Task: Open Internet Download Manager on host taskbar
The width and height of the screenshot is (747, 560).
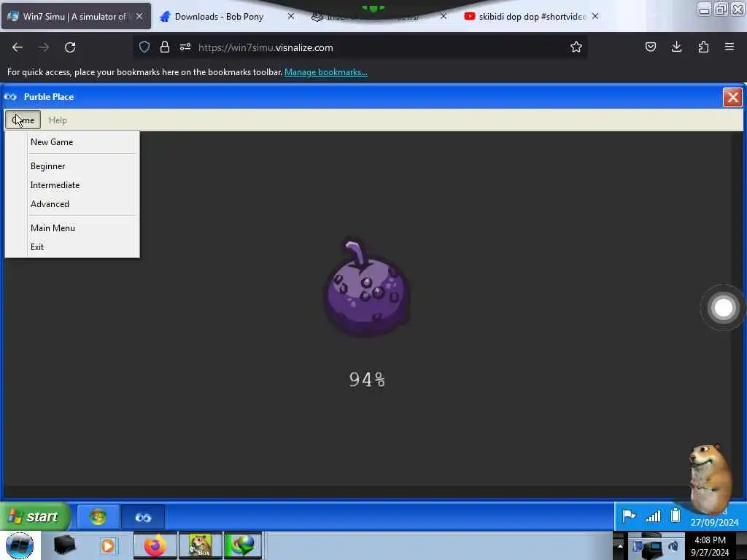Action: pyautogui.click(x=243, y=545)
